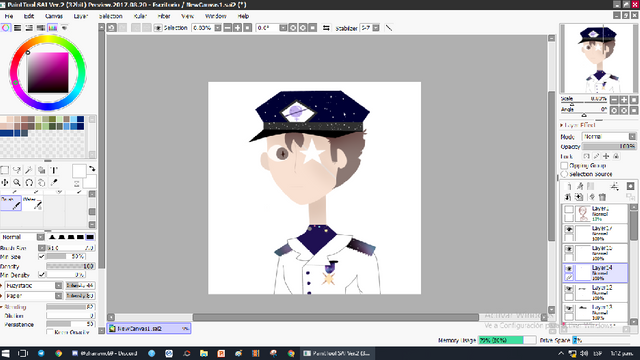This screenshot has height=360, width=640.
Task: Open the Selection menu
Action: (111, 16)
